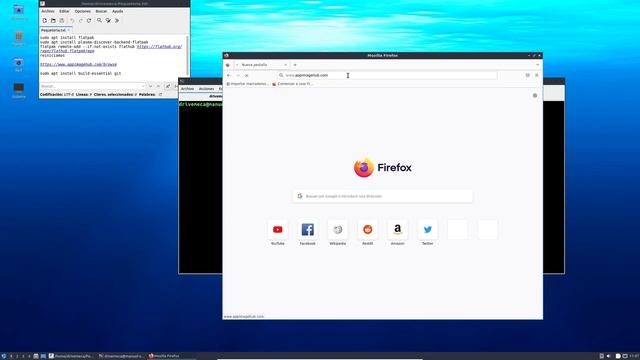Show more toolbar items in the text editor
The height and width of the screenshot is (360, 640).
(117, 20)
